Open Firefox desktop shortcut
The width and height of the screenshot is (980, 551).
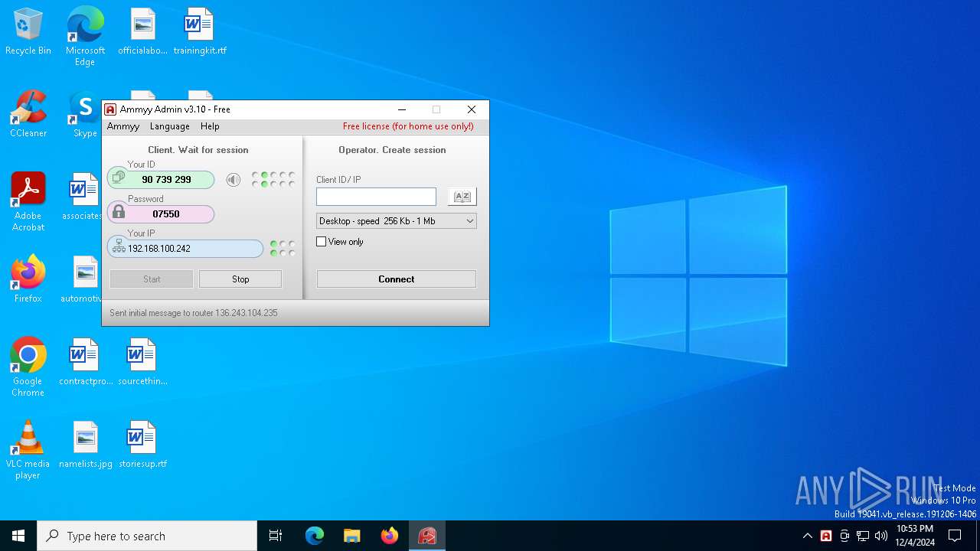point(28,279)
